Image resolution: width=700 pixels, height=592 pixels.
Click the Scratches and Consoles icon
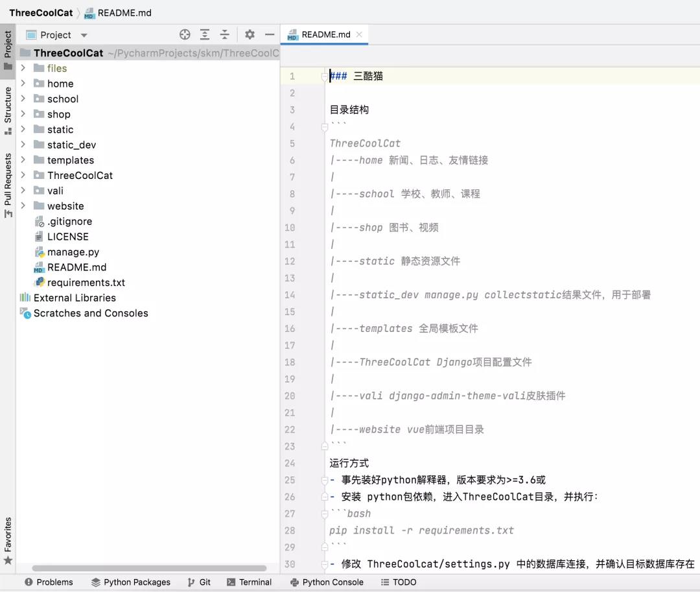(x=25, y=313)
